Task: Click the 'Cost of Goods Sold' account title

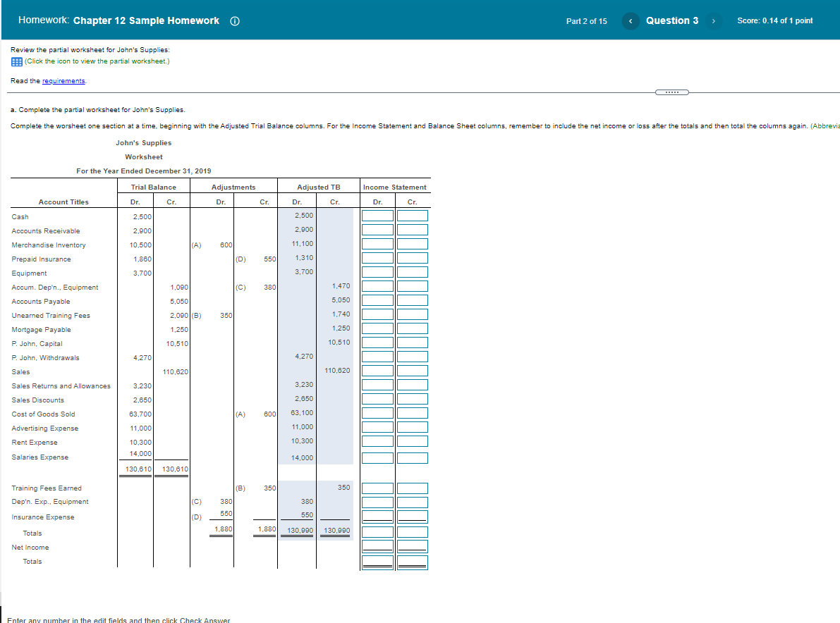Action: (x=44, y=414)
